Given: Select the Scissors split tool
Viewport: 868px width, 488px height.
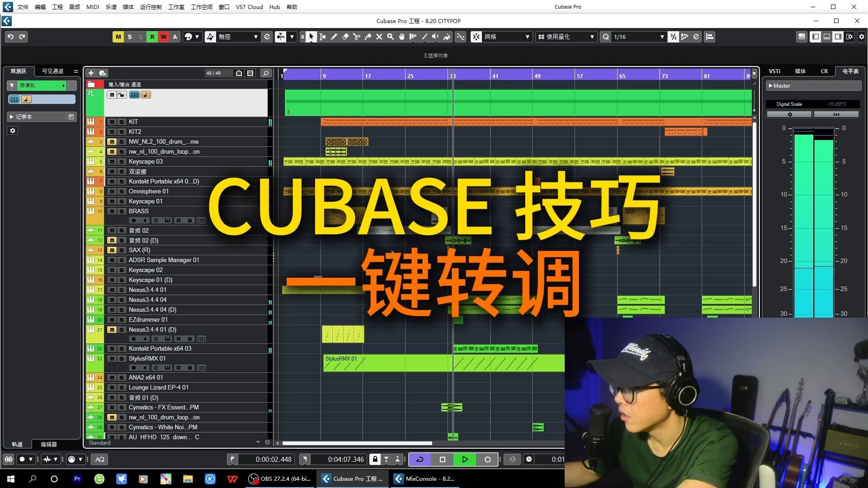Looking at the screenshot, I should click(357, 37).
